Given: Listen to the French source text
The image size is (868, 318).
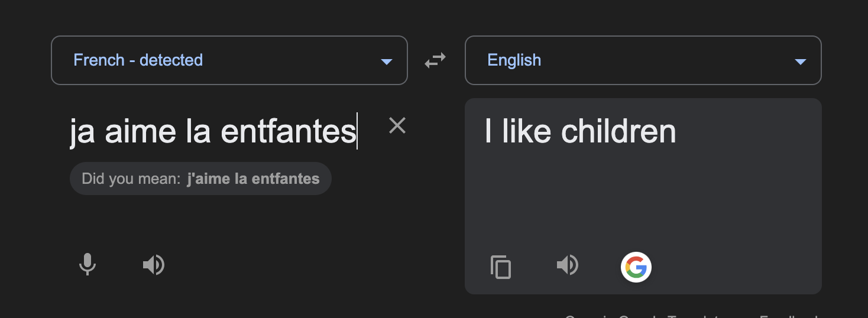Looking at the screenshot, I should pos(153,265).
